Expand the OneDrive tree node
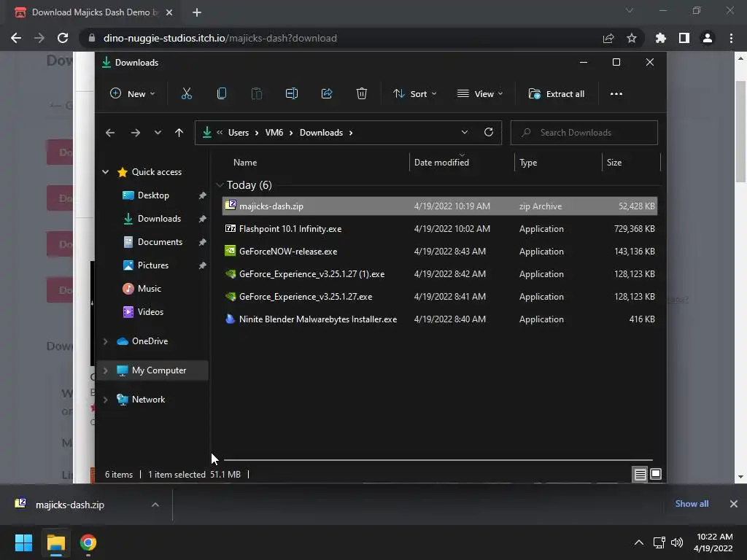747x560 pixels. pyautogui.click(x=105, y=341)
